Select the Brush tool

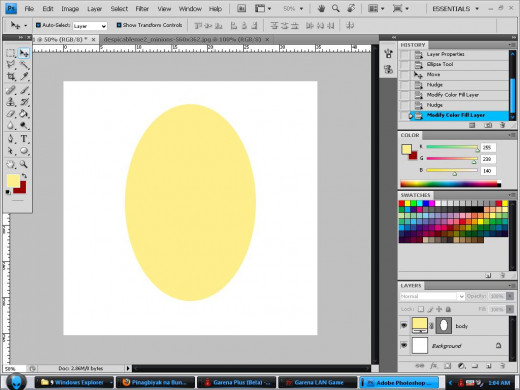24,90
